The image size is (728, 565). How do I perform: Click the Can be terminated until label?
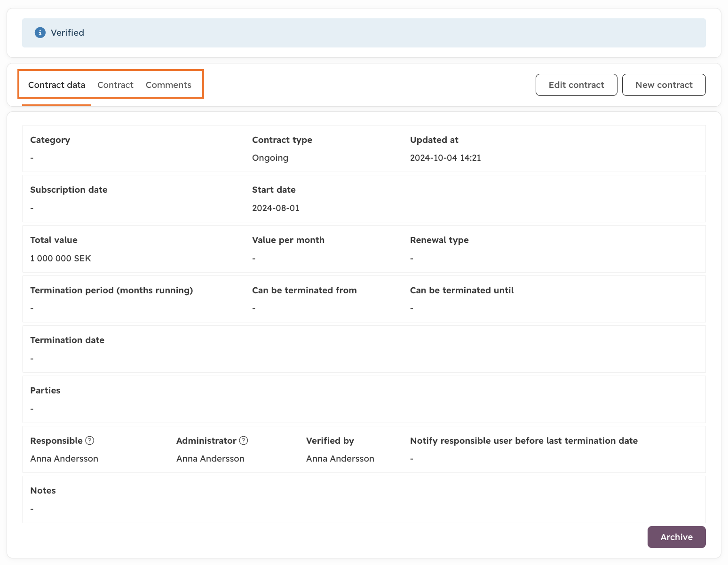pos(462,290)
